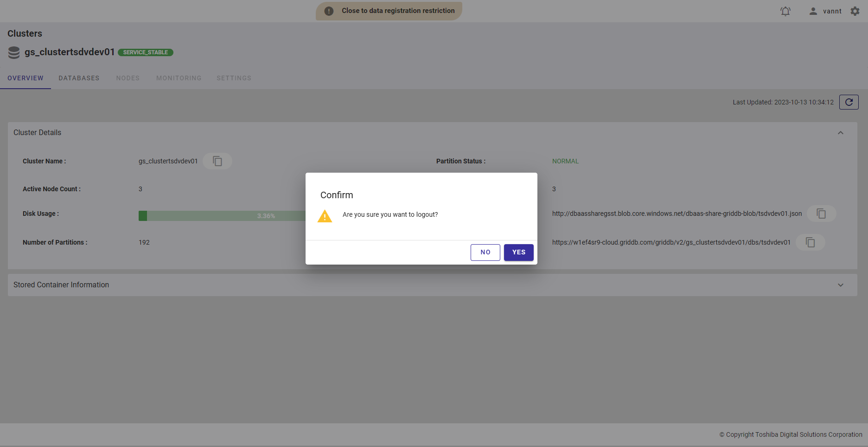Click the SERVICE_STABLE status badge
The width and height of the screenshot is (868, 447).
click(x=145, y=52)
